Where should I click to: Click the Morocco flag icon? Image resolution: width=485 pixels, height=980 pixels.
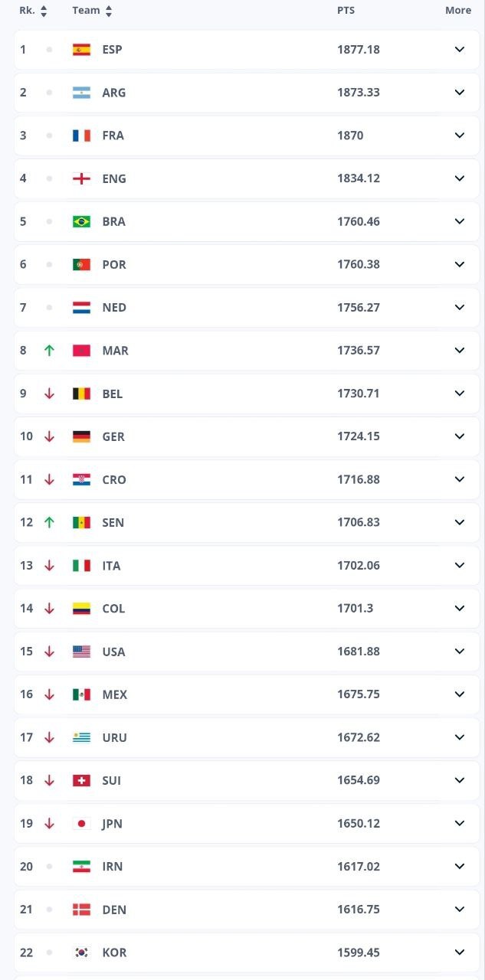[x=81, y=351]
